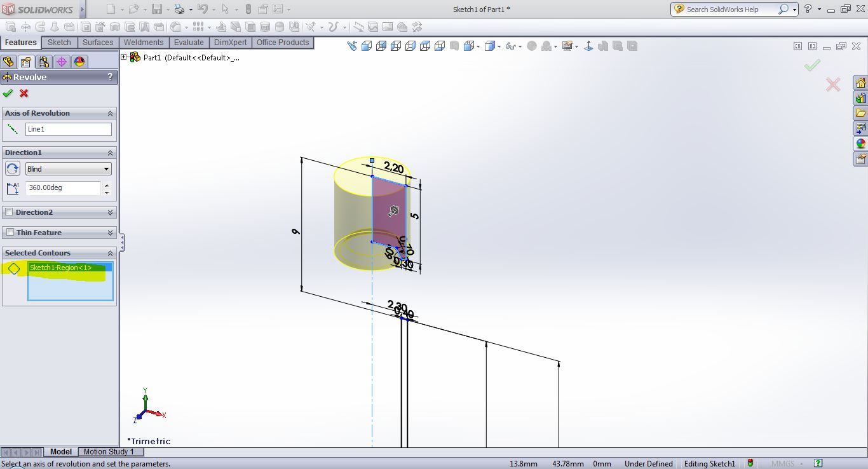Click the Linear Pattern icon

(x=198, y=27)
